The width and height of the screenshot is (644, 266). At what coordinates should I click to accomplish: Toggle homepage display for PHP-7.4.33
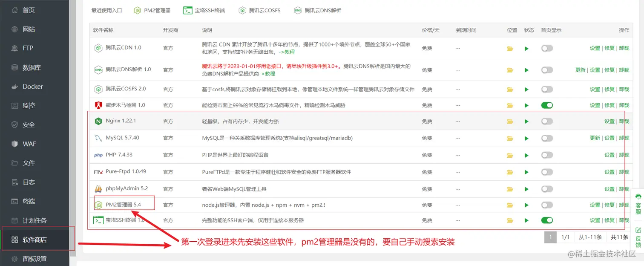click(547, 155)
